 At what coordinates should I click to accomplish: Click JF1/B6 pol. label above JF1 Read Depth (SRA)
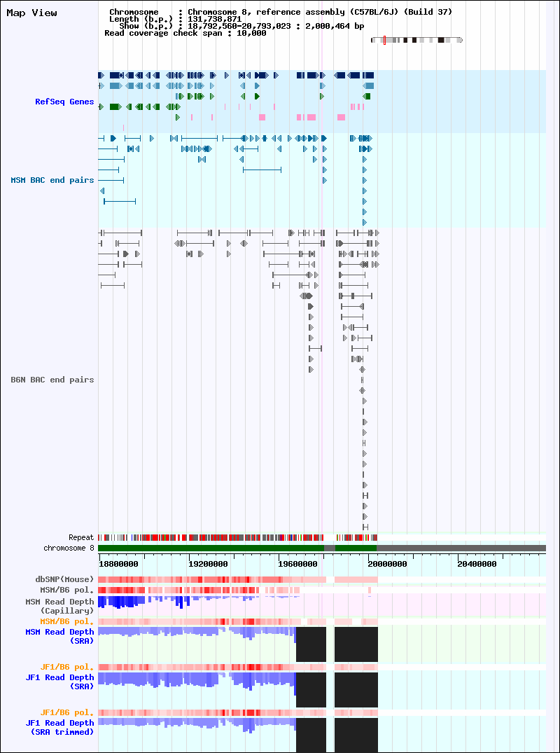(67, 667)
